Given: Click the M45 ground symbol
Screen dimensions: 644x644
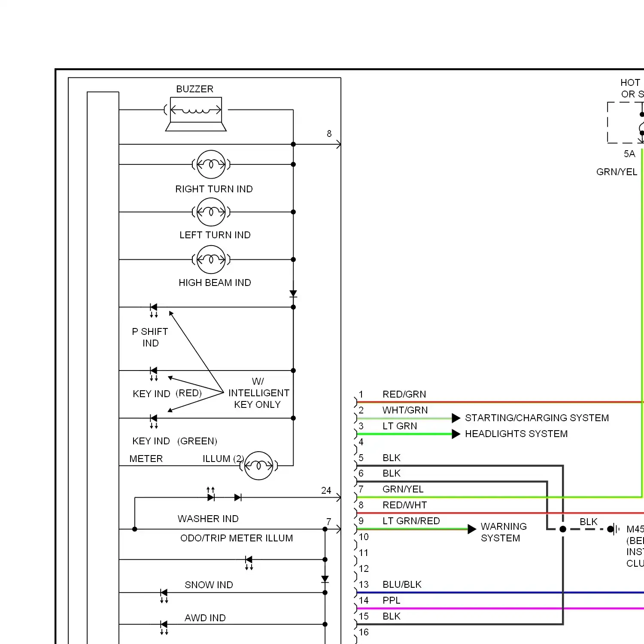Looking at the screenshot, I should tap(614, 529).
